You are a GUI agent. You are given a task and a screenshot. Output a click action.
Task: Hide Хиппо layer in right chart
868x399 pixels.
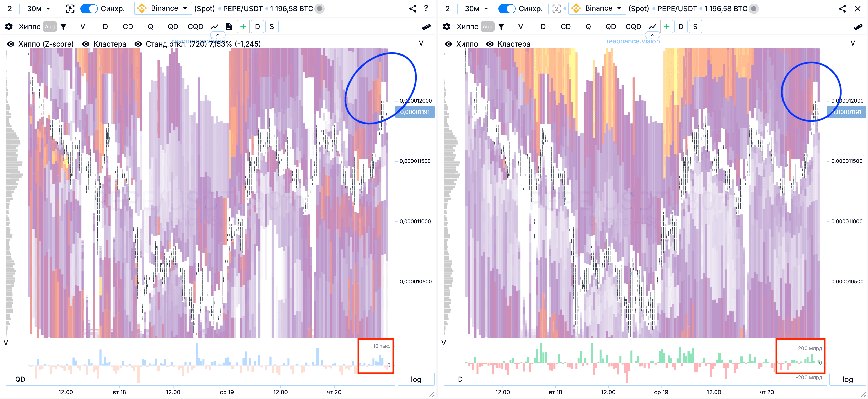[x=449, y=44]
